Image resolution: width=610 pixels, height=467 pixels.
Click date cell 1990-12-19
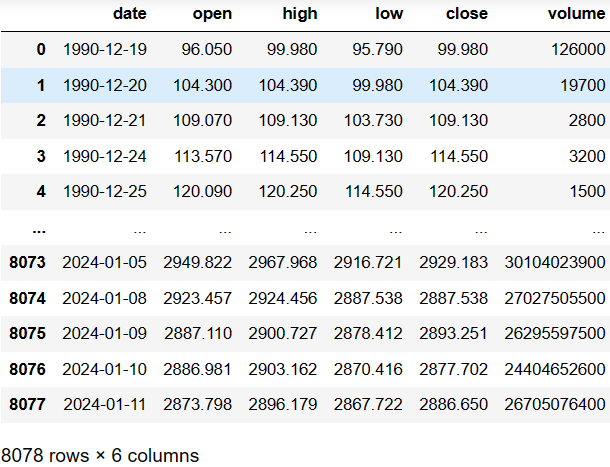tap(105, 49)
